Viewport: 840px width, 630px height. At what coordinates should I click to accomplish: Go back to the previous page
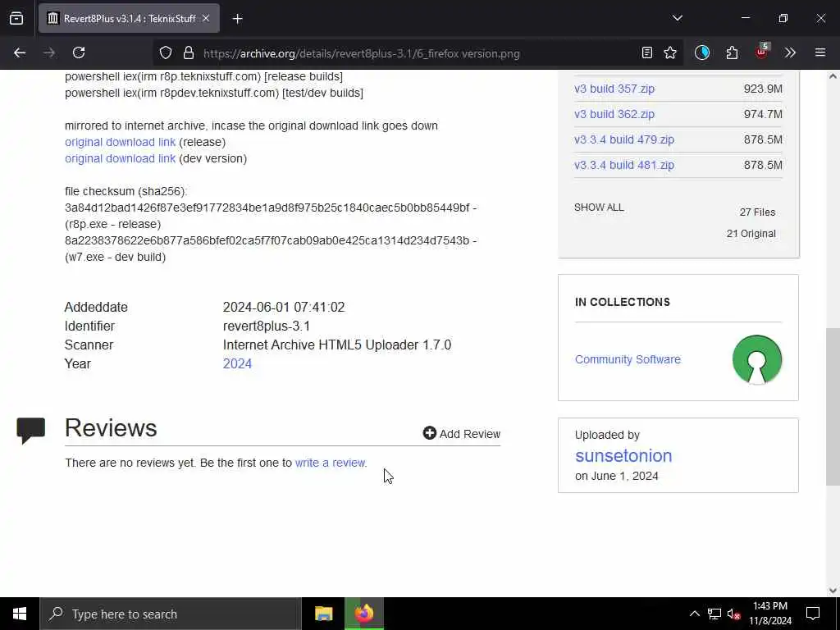[20, 52]
